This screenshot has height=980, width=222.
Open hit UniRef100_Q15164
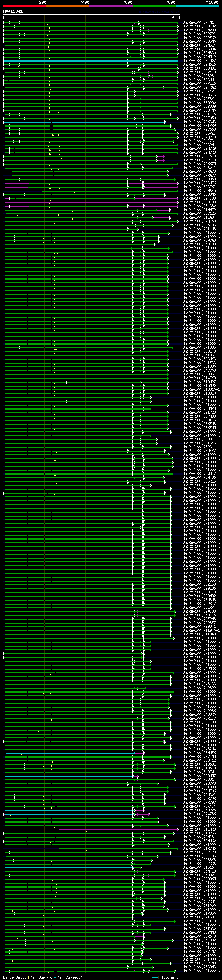pyautogui.click(x=199, y=867)
